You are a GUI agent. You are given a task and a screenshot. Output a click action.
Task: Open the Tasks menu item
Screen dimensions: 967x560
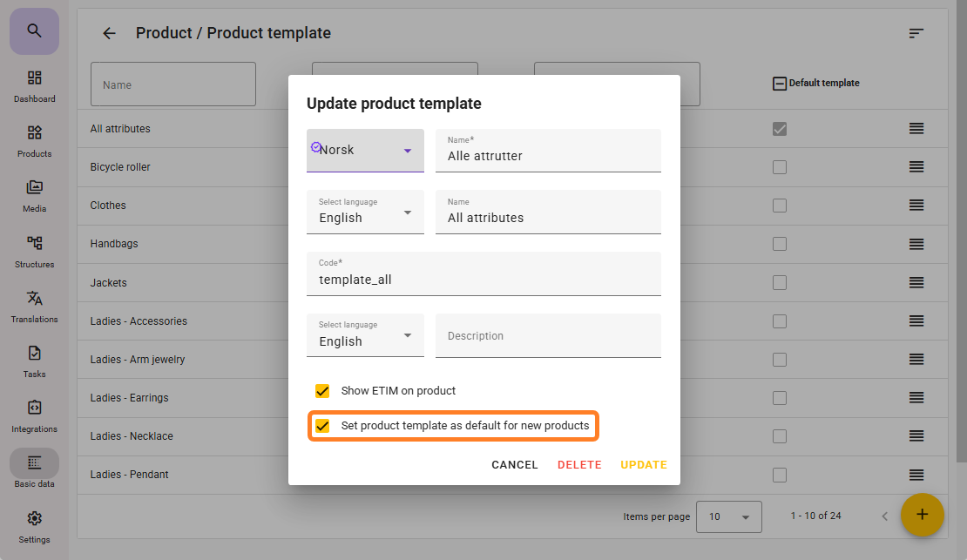click(34, 361)
